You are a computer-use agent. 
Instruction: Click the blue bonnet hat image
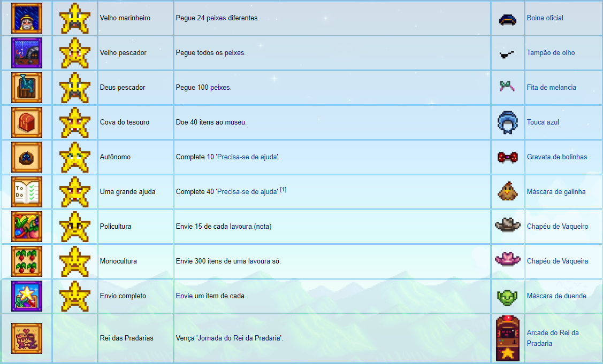click(x=508, y=122)
